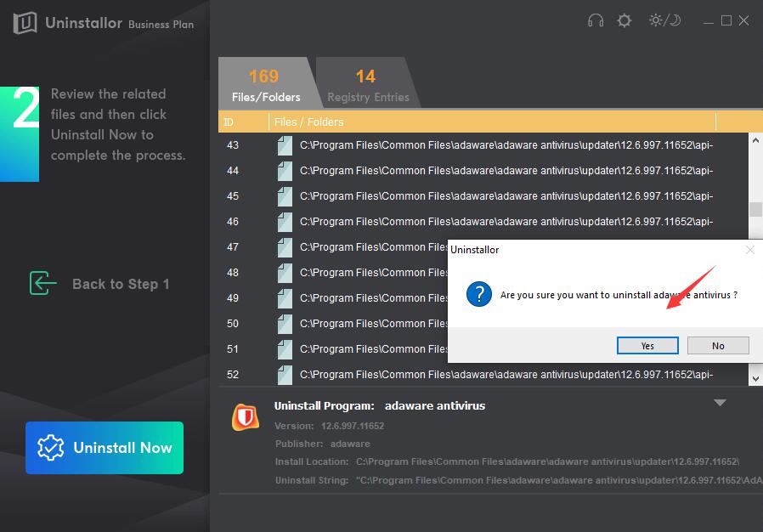763x532 pixels.
Task: Select the file icon in row 51
Action: 285,349
